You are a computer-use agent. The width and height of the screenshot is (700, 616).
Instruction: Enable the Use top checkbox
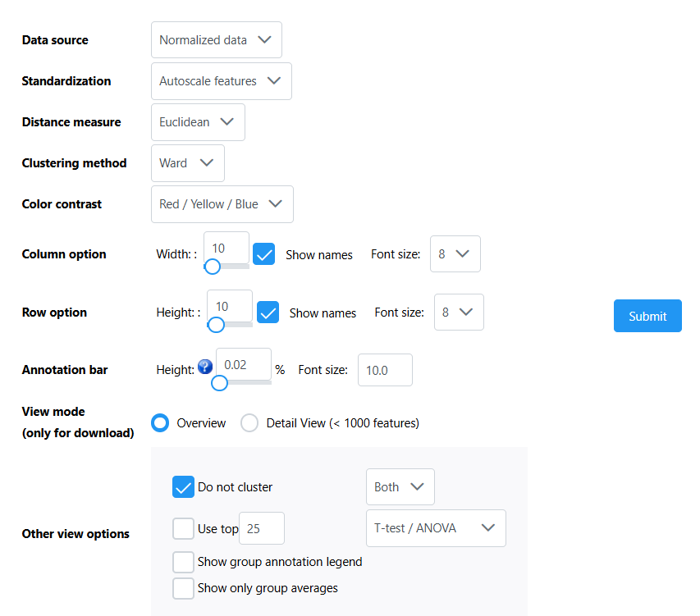click(183, 529)
